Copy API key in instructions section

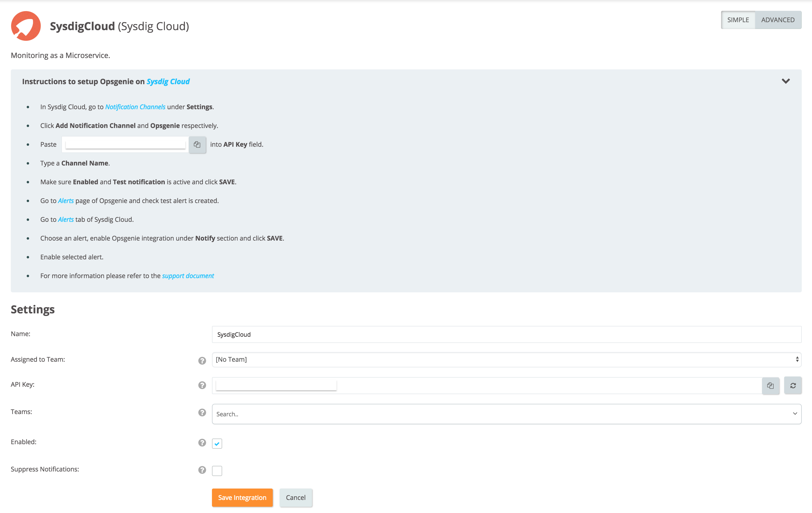(197, 144)
